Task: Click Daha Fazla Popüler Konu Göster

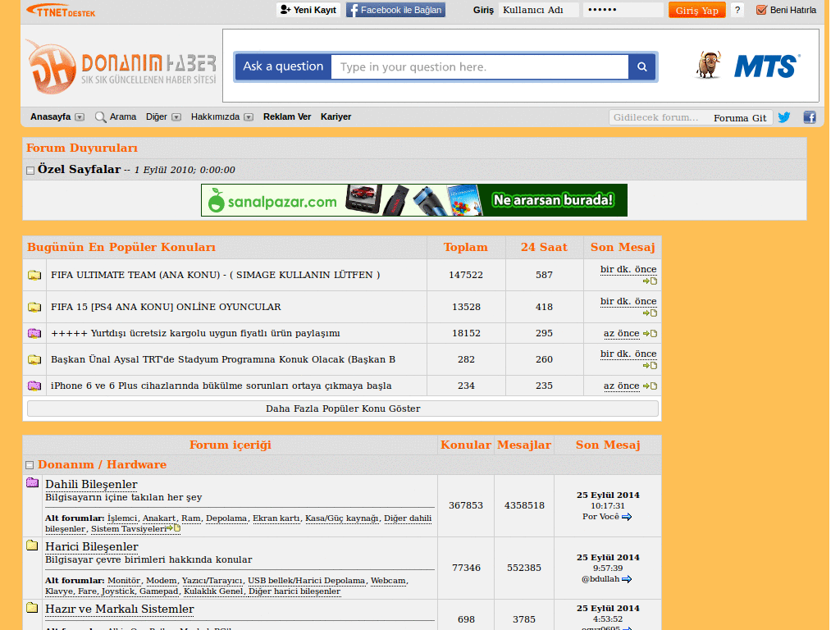Action: pos(343,409)
